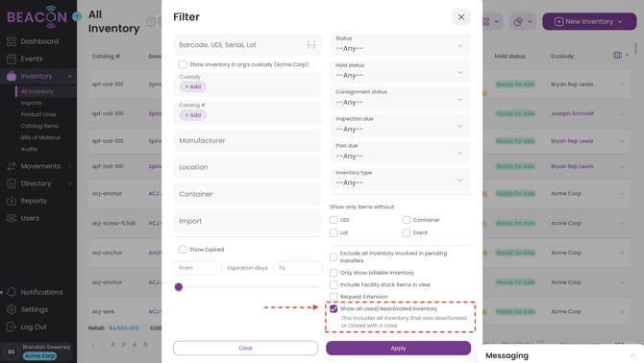
Task: Click the expiration days slider handle
Action: coord(178,287)
